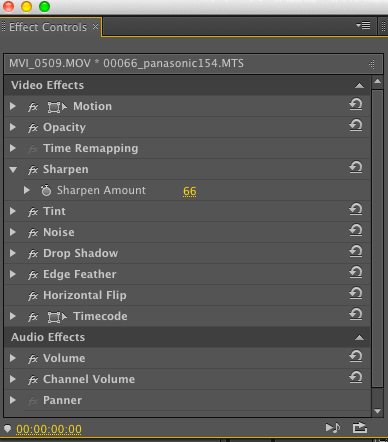
Task: Collapse the Video Effects section
Action: point(359,86)
